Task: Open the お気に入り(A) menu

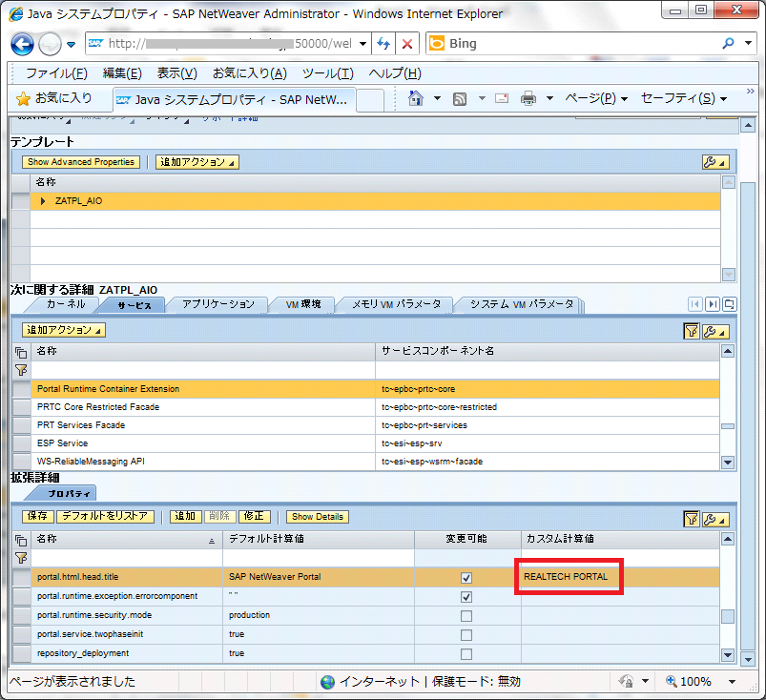Action: tap(250, 73)
